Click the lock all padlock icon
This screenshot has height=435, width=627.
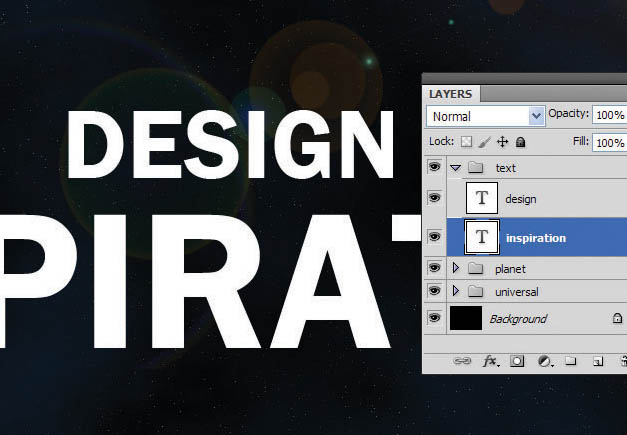(x=520, y=142)
